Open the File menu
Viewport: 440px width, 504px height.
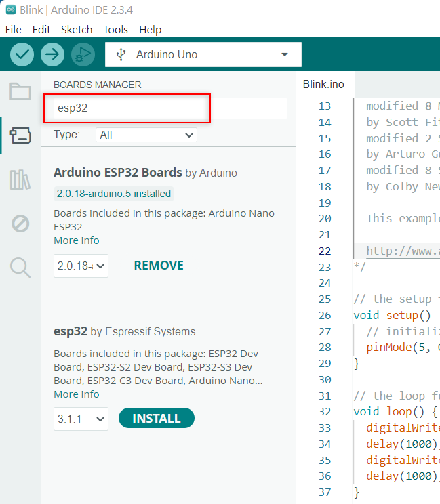(14, 30)
